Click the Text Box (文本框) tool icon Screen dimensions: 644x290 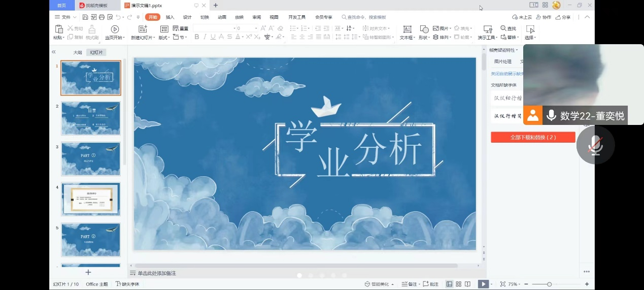tap(407, 29)
